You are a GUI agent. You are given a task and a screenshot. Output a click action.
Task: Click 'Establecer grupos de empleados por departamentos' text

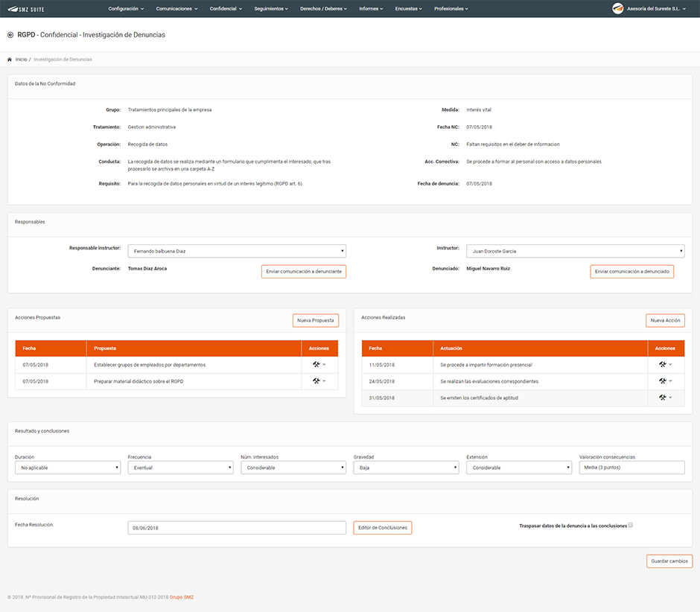click(x=150, y=365)
